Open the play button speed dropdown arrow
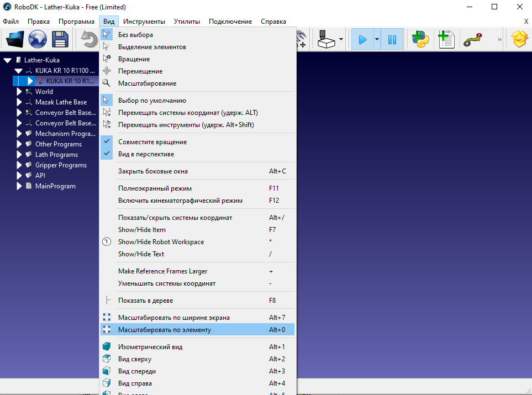This screenshot has height=395, width=532. (377, 39)
